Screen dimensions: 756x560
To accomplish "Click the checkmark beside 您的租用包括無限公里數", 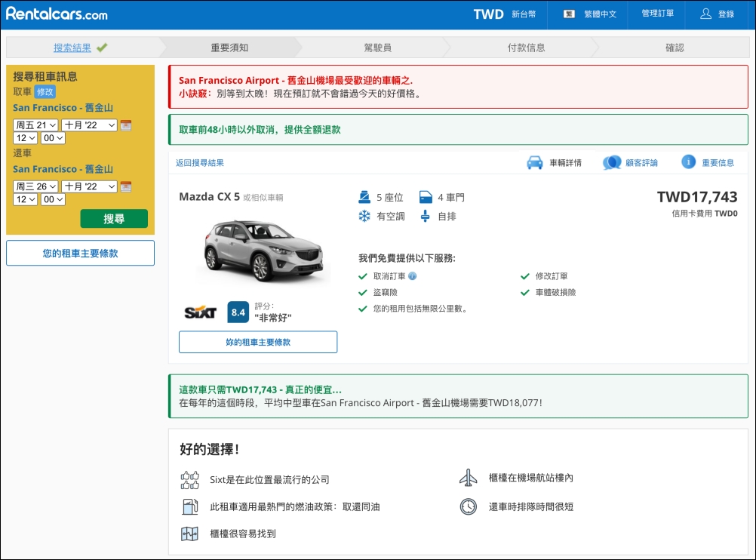I will (363, 309).
